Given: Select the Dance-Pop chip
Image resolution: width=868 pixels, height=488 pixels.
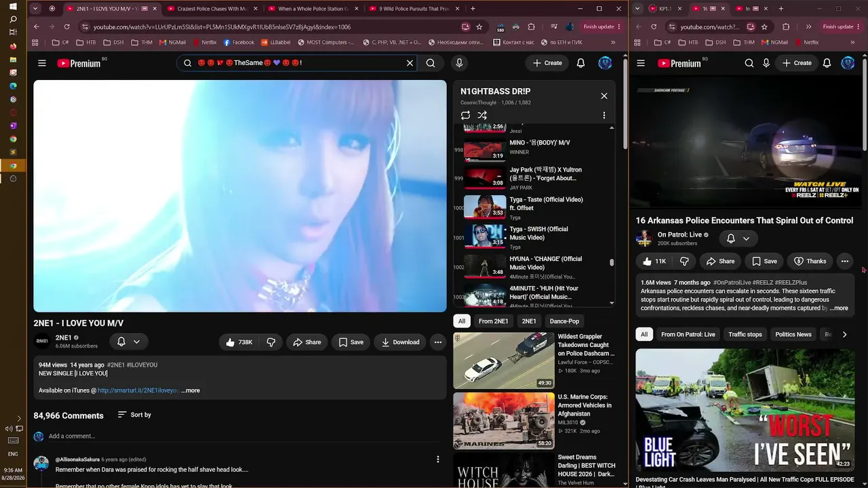Looking at the screenshot, I should coord(564,321).
